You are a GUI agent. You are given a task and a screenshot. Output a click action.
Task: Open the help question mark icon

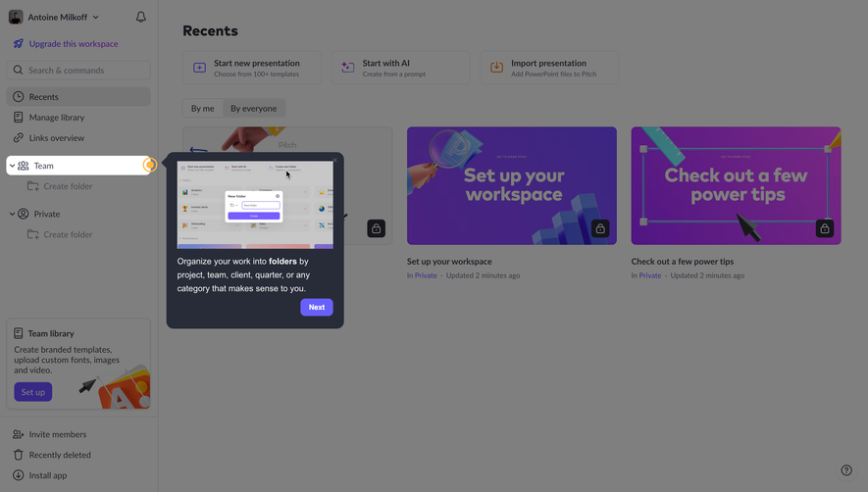[846, 470]
